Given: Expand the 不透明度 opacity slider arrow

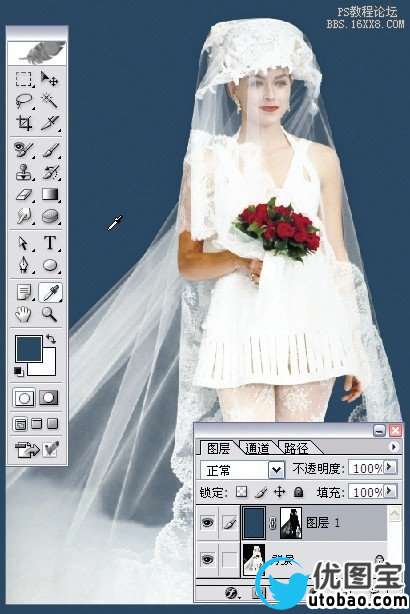Looking at the screenshot, I should (x=389, y=467).
